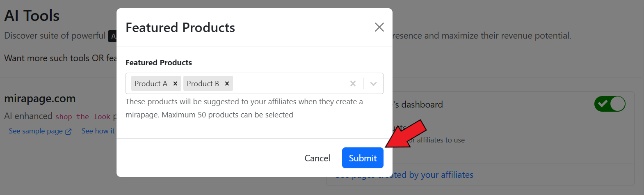The width and height of the screenshot is (644, 195).
Task: Click external-link icon beside See sample page
Action: (69, 131)
